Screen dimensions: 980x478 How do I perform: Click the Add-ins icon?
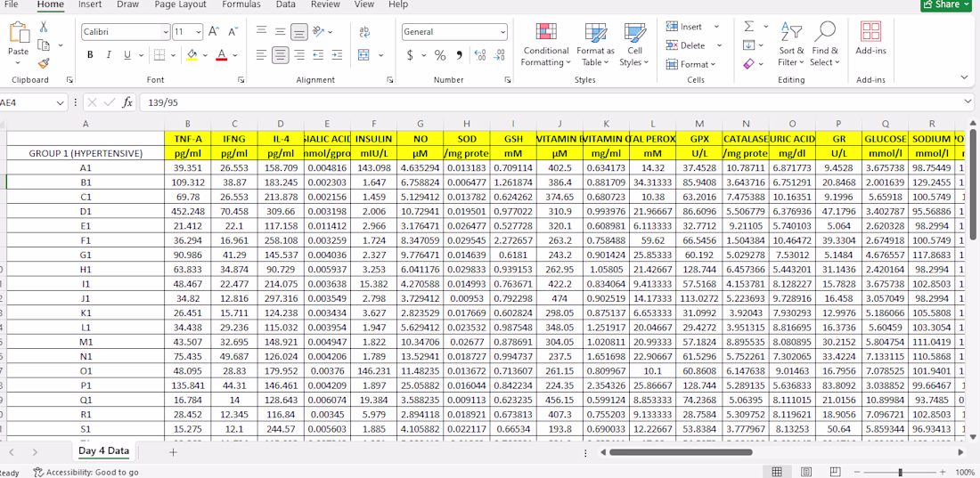(870, 38)
